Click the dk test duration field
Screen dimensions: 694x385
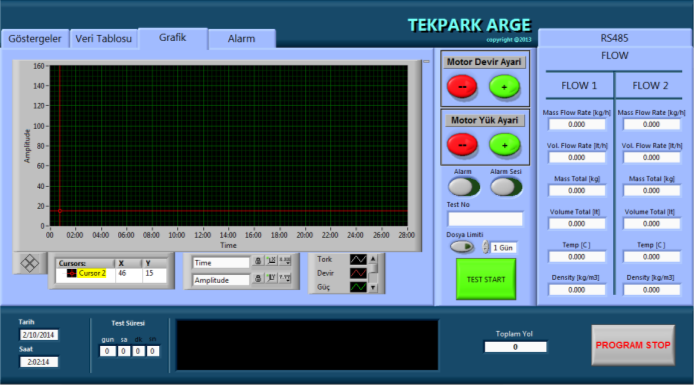pos(139,351)
